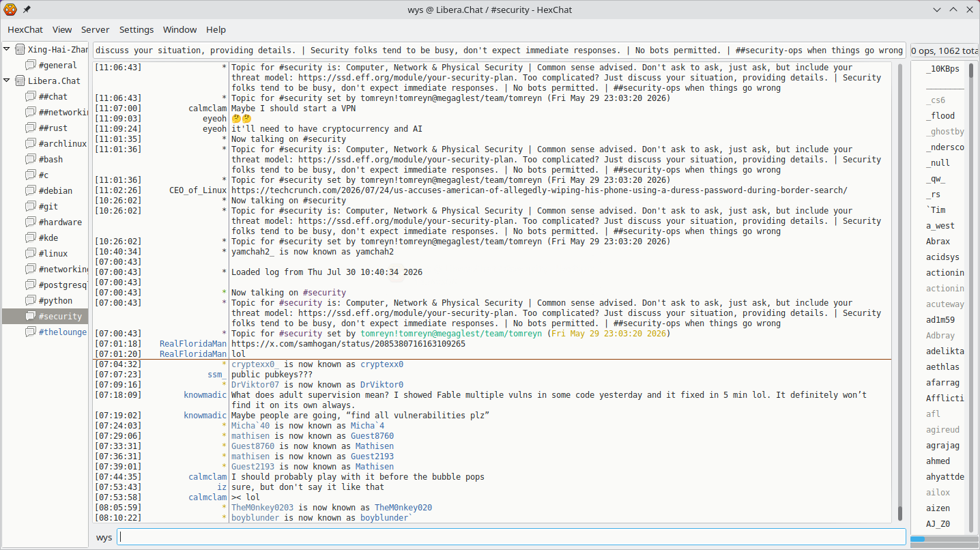Select user _flood in the user list
The width and height of the screenshot is (980, 550).
pos(940,116)
